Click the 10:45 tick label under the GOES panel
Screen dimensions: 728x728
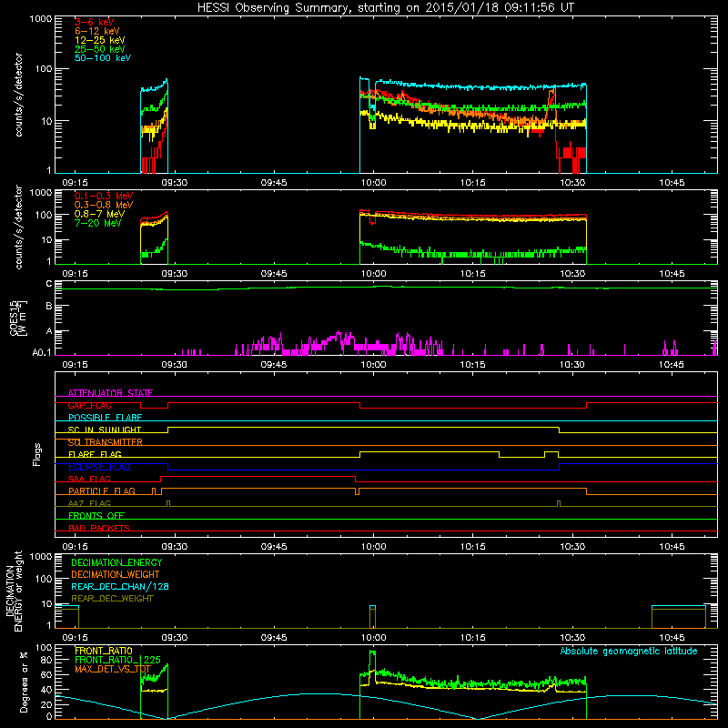coord(672,365)
